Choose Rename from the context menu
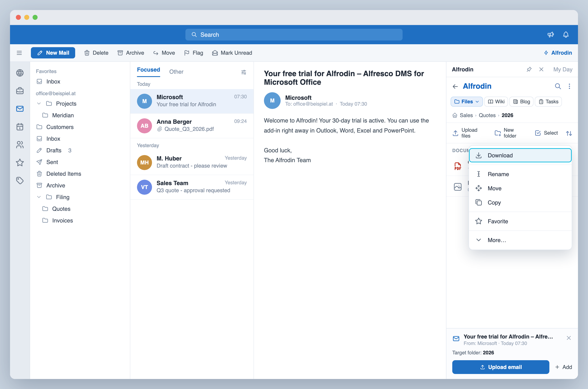This screenshot has width=588, height=389. click(x=520, y=174)
